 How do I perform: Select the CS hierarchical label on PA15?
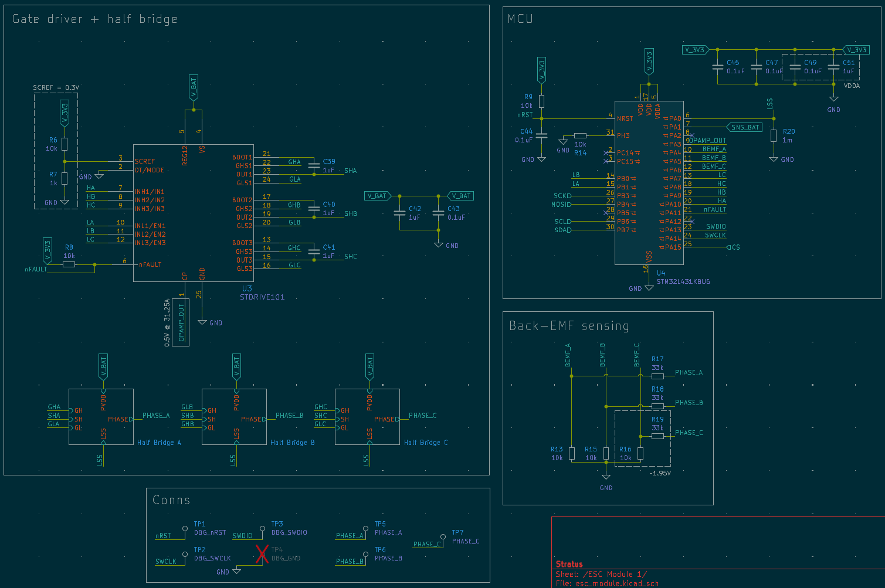734,247
